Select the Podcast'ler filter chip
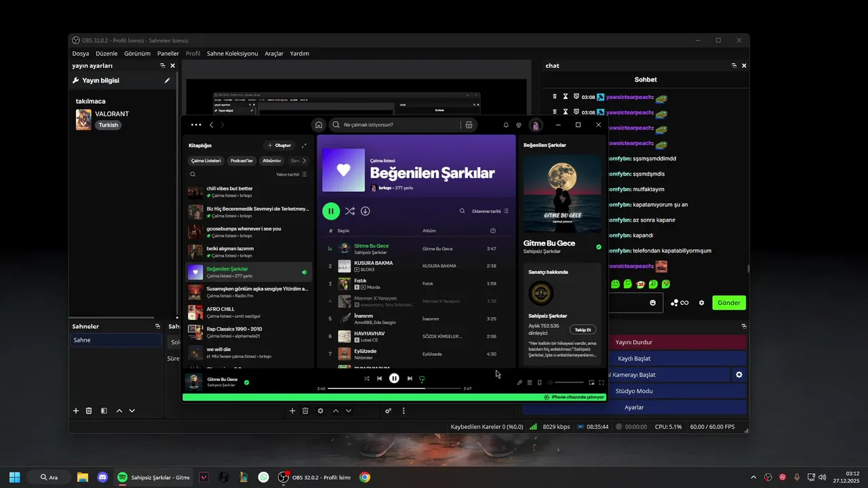The image size is (868, 488). pyautogui.click(x=241, y=161)
